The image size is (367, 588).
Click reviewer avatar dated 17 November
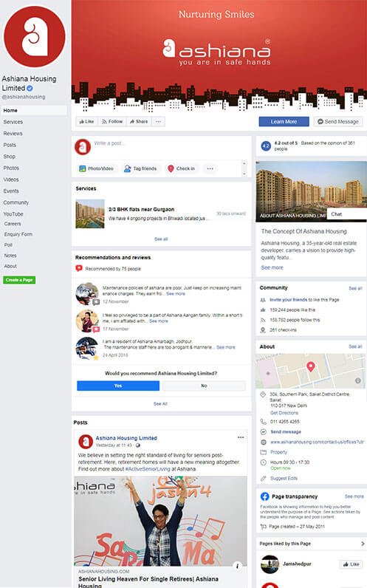pos(87,321)
